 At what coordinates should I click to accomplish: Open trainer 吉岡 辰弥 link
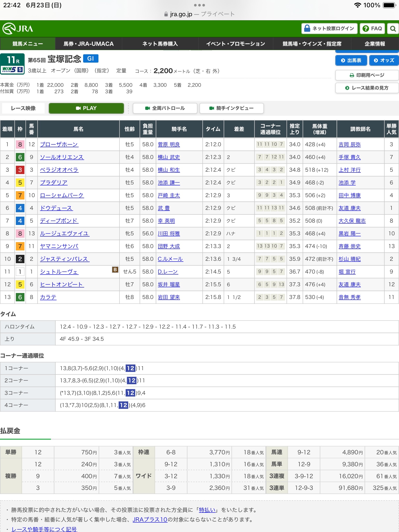350,144
